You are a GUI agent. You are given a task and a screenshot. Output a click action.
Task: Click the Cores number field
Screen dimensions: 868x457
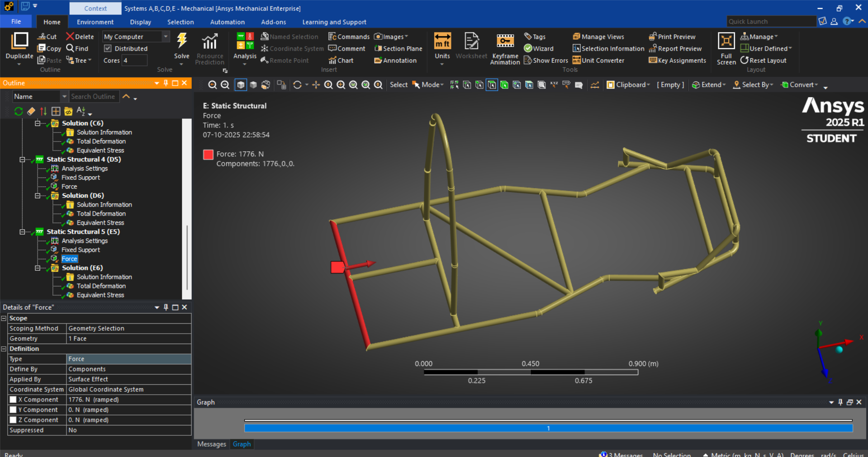click(x=134, y=60)
